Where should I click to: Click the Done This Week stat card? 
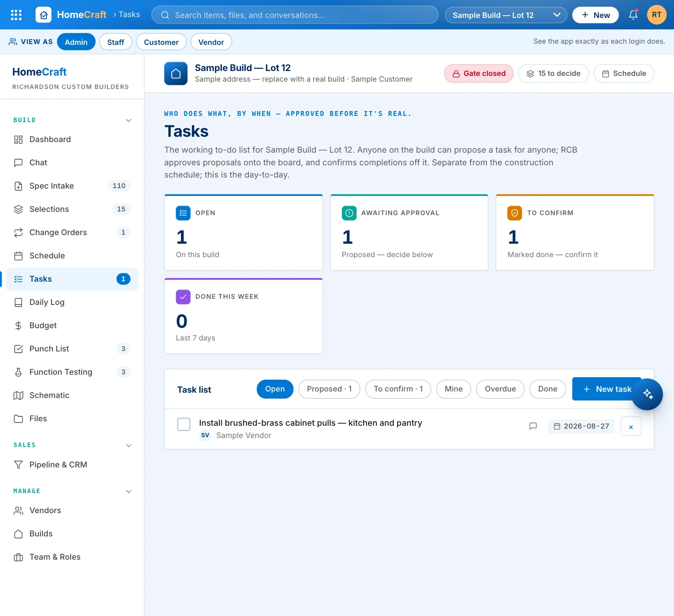coord(243,316)
